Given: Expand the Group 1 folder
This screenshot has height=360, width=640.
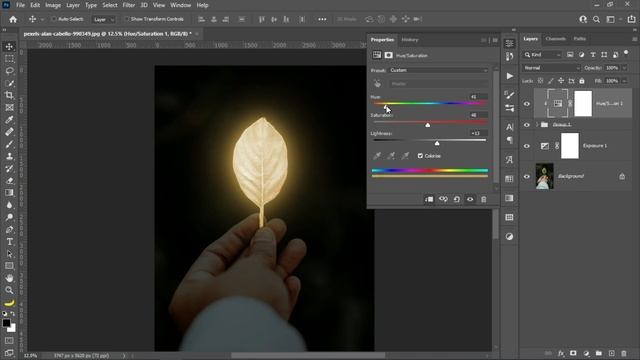Looking at the screenshot, I should [x=537, y=124].
